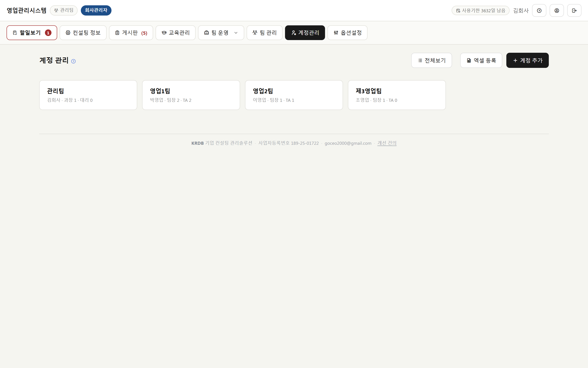Click the graduation cap icon on 교육관리
Screen dimensions: 588x368
click(164, 33)
